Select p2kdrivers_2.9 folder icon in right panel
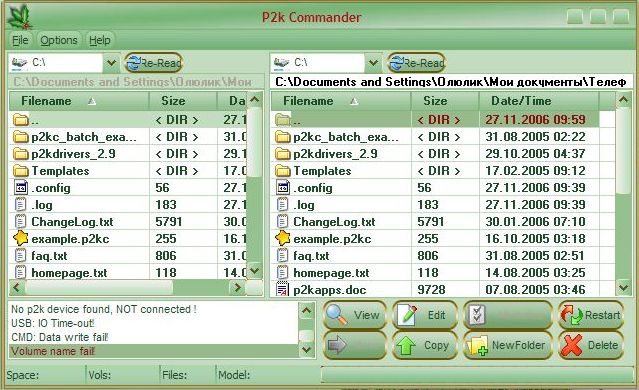Viewport: 639px width, 390px height. point(282,154)
